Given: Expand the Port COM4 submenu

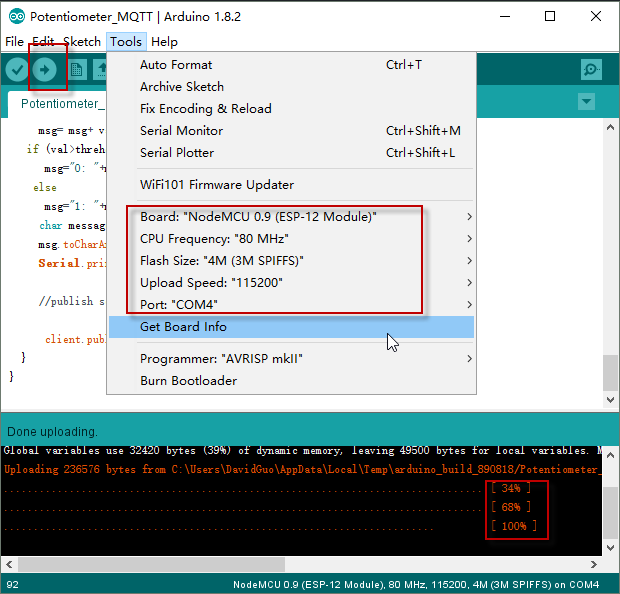Looking at the screenshot, I should (291, 305).
